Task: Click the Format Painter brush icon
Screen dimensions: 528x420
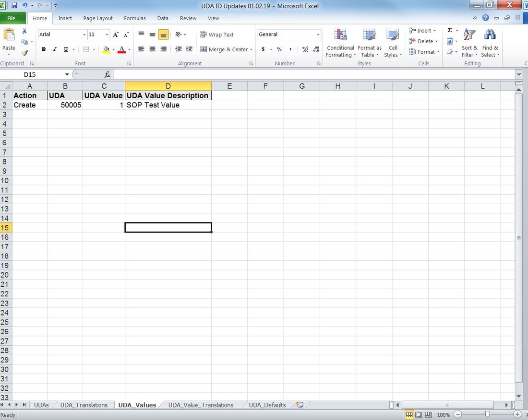Action: click(x=24, y=53)
